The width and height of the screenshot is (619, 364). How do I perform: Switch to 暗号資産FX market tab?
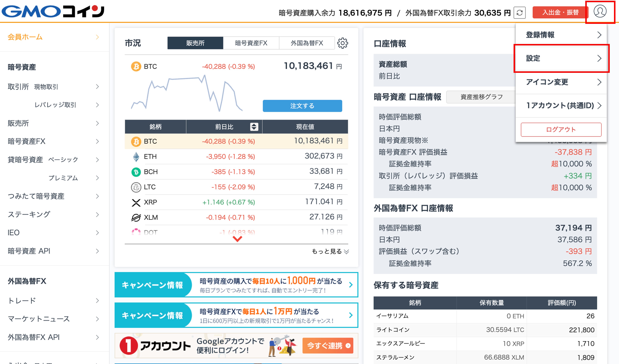[251, 43]
